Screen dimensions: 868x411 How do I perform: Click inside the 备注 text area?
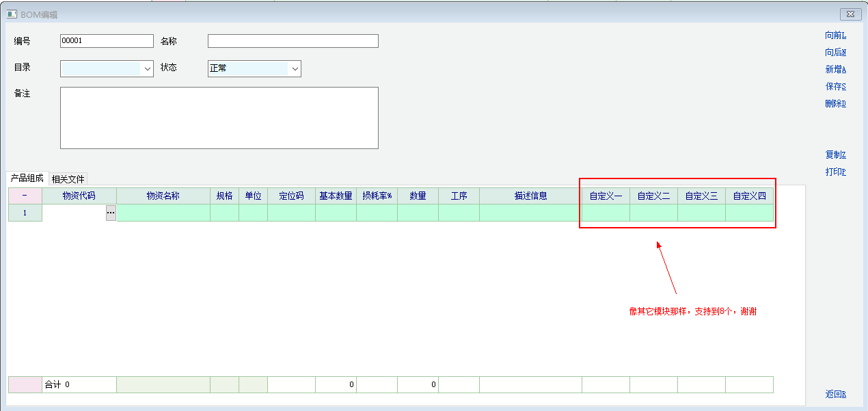(219, 118)
